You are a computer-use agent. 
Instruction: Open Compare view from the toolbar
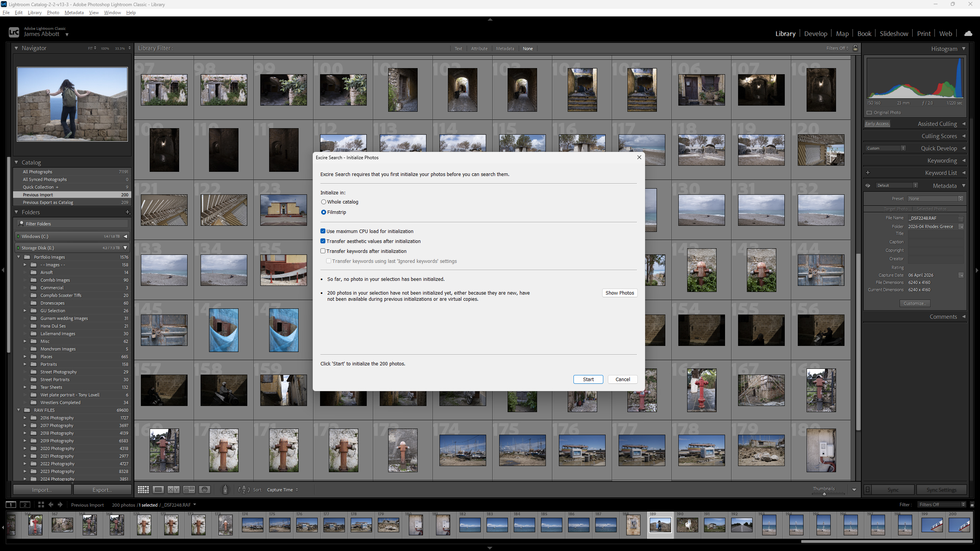(x=173, y=489)
